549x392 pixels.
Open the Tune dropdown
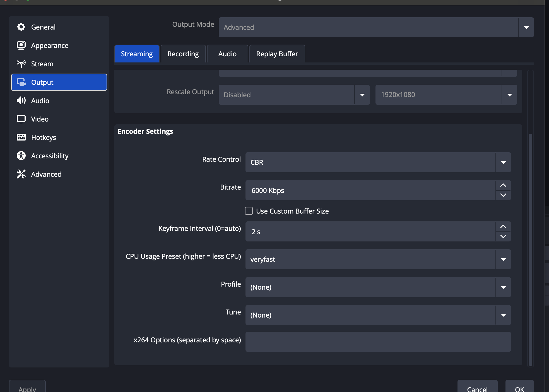pyautogui.click(x=378, y=315)
